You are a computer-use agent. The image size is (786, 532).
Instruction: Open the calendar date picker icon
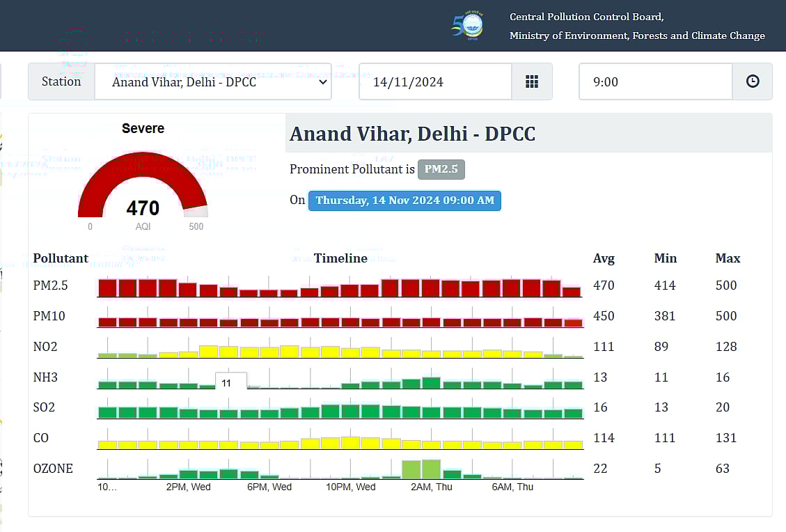point(532,81)
